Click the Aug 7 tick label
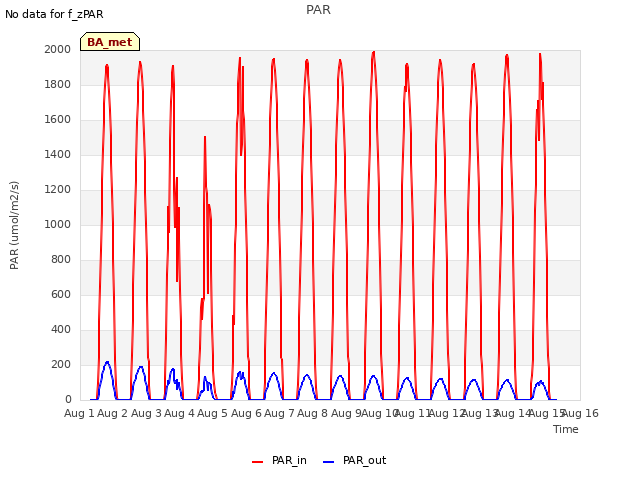Screen dimensions: 640x480 tap(279, 413)
